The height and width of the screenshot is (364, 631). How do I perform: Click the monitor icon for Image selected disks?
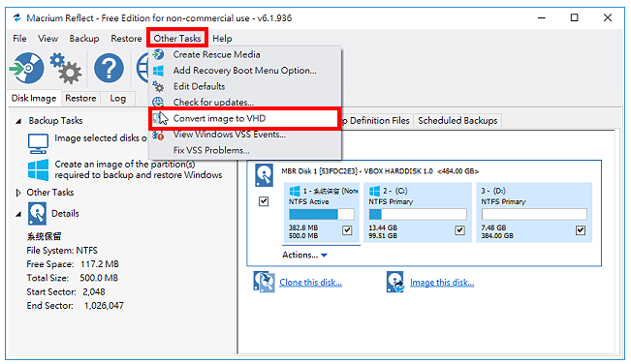pyautogui.click(x=38, y=144)
